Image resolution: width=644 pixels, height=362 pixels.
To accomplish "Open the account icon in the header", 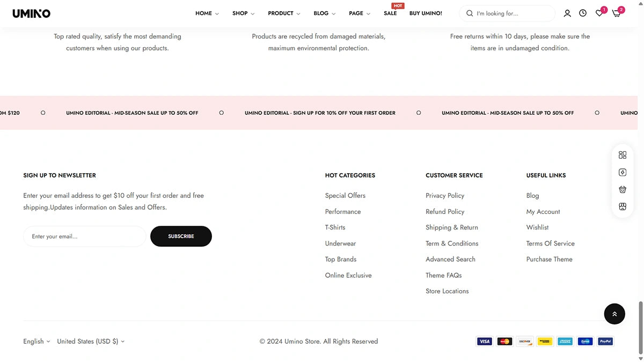I will coord(567,13).
